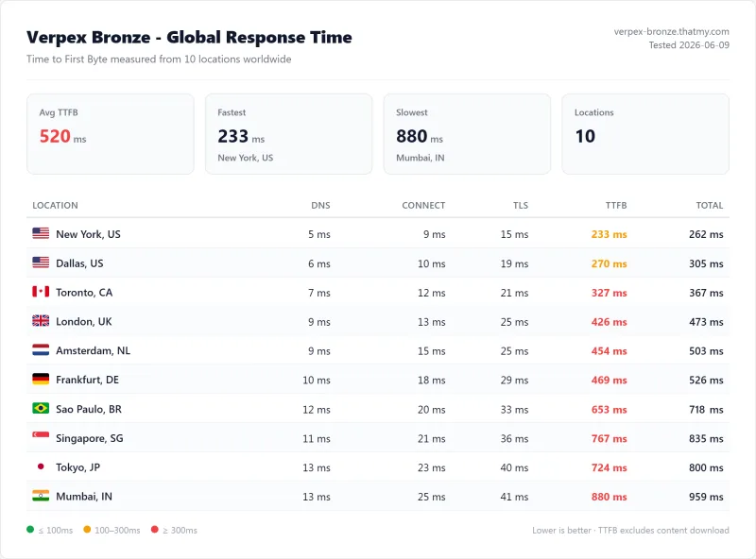This screenshot has height=559, width=756.
Task: Click the Lower is better footnote
Action: [630, 530]
